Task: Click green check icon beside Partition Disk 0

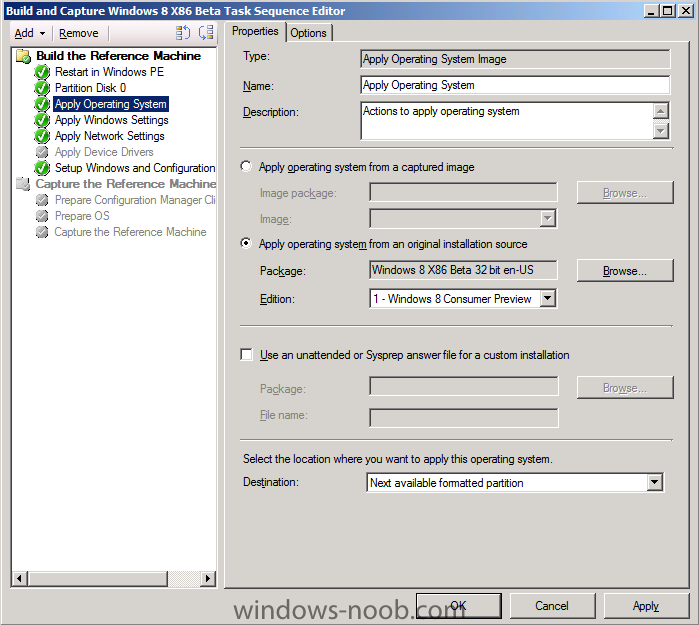Action: click(x=42, y=88)
